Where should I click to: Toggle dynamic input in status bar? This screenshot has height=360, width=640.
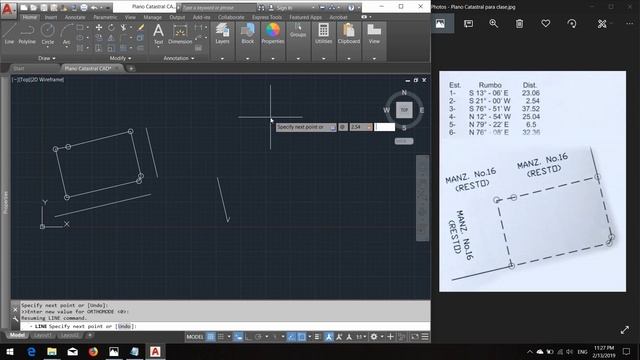238,337
